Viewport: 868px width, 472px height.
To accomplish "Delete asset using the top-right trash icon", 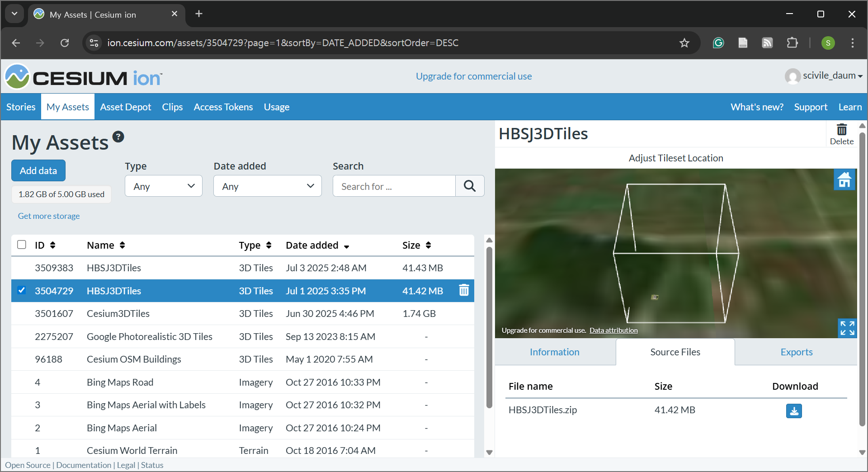I will [x=841, y=134].
